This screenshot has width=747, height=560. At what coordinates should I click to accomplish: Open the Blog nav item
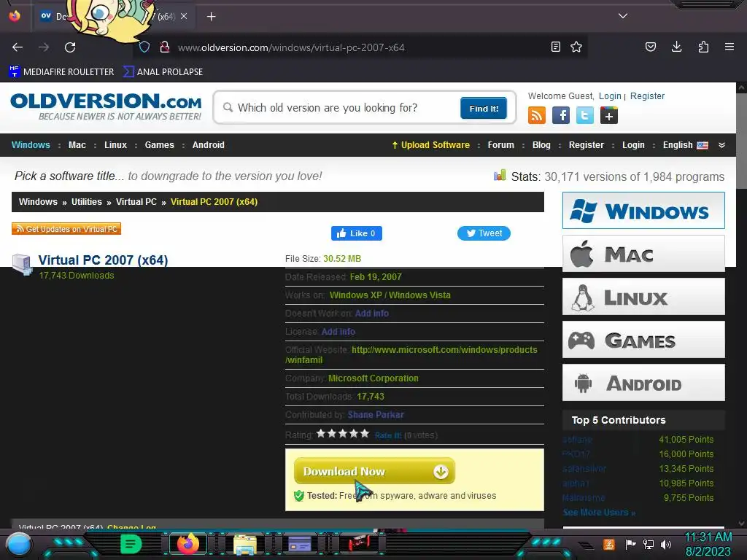coord(541,145)
